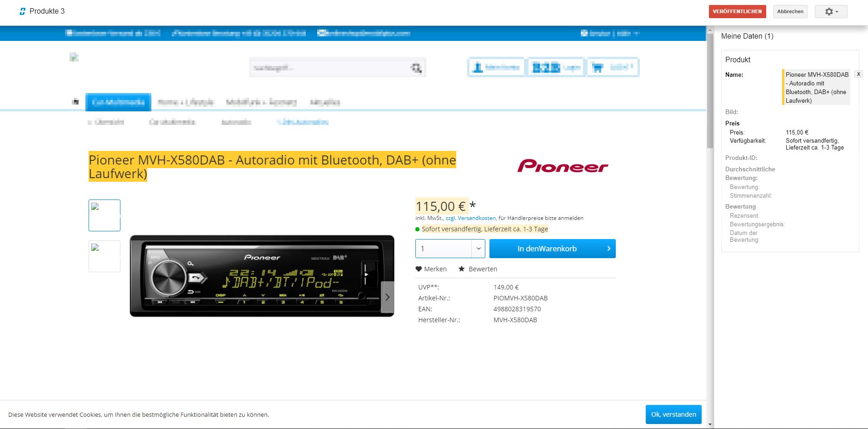
Task: Select manufacturer number MVH-X580DAB
Action: tap(515, 320)
